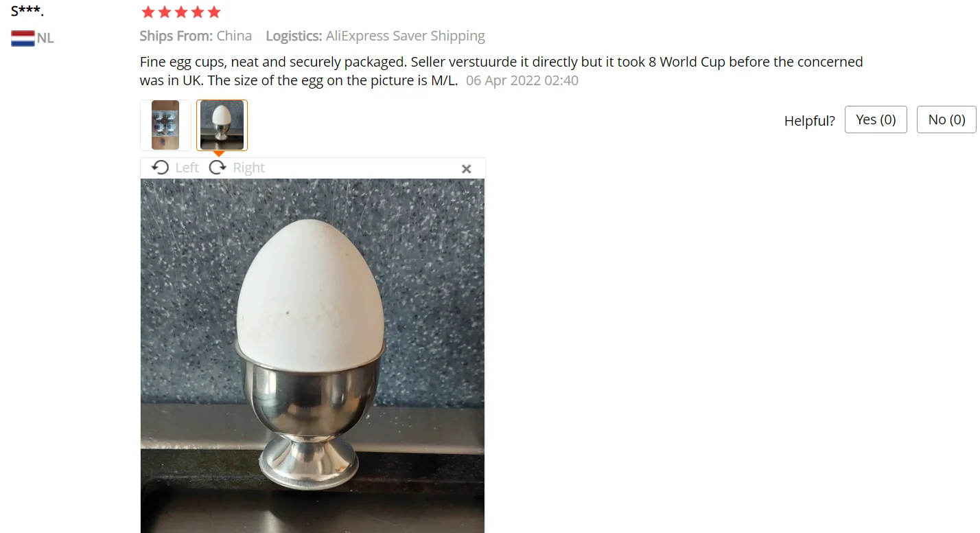Click the NL country label
Screen dimensions: 980x533
[x=45, y=38]
